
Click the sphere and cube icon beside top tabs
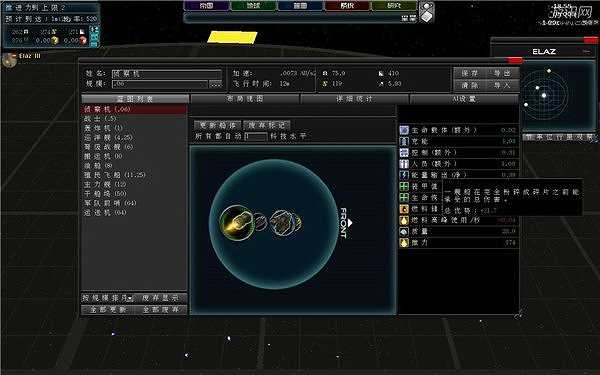coord(427,12)
